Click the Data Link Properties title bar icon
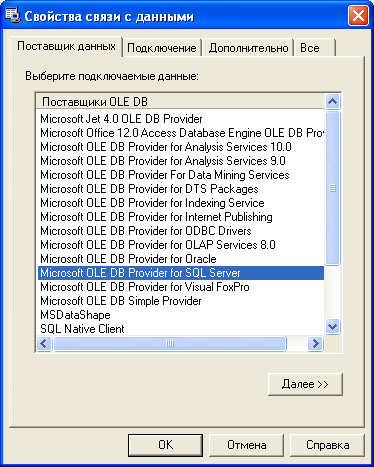 [x=12, y=15]
